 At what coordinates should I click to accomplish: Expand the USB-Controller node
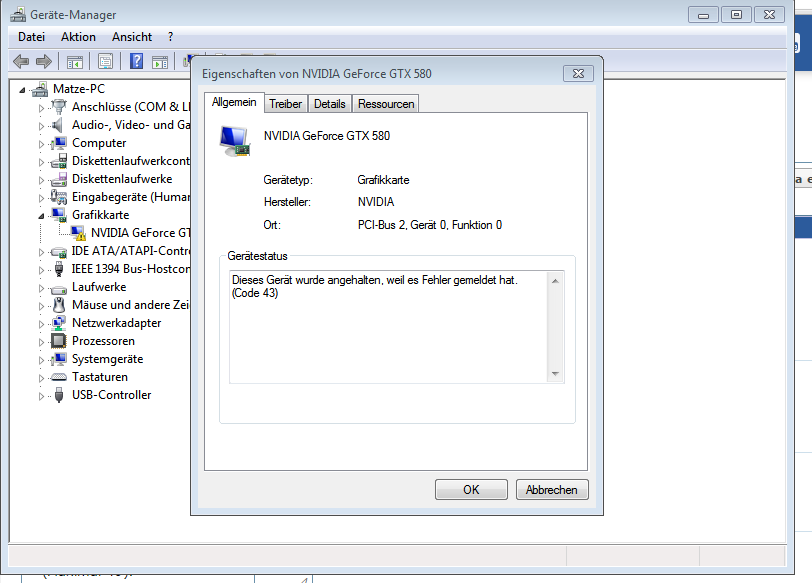tap(41, 396)
